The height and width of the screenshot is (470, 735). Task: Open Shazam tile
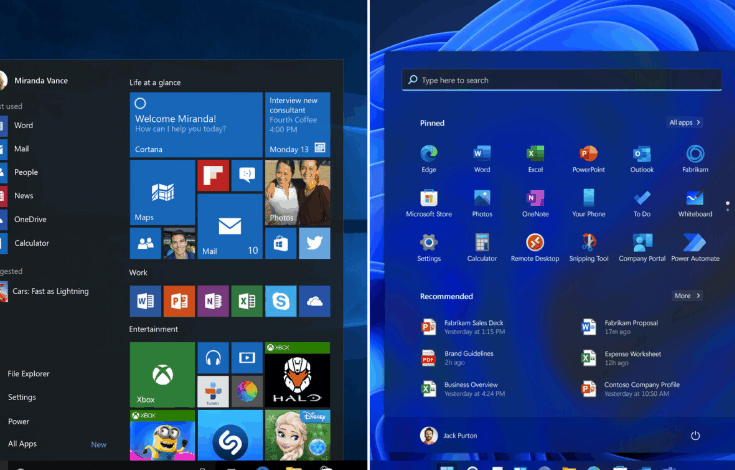230,435
